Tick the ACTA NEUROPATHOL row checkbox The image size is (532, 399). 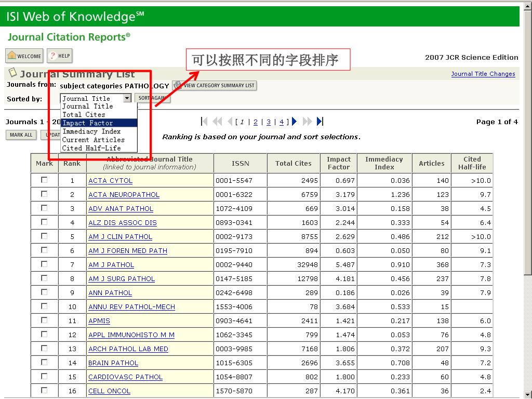pyautogui.click(x=44, y=194)
